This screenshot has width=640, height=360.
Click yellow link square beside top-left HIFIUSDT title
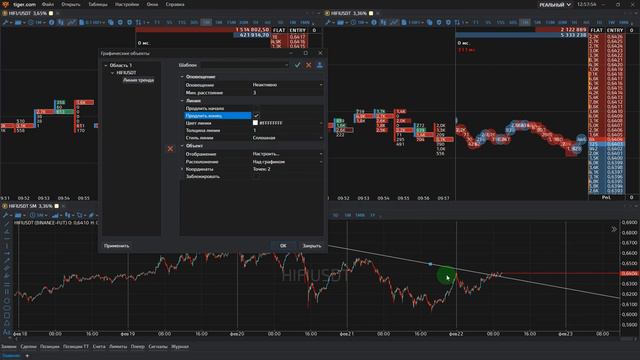click(51, 13)
